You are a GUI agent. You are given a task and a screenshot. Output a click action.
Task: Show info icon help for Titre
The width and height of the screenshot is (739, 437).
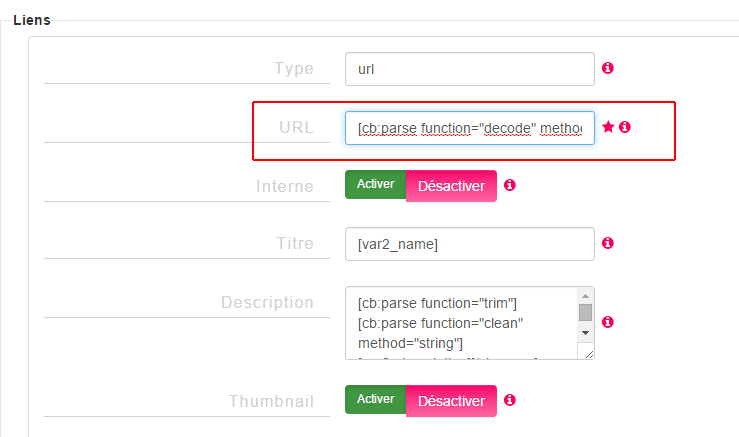pyautogui.click(x=608, y=243)
